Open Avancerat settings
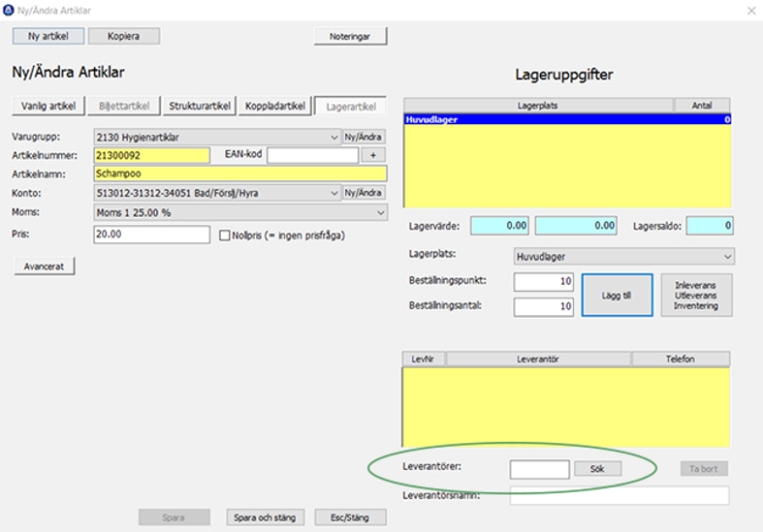Viewport: 763px width, 532px height. pos(45,266)
